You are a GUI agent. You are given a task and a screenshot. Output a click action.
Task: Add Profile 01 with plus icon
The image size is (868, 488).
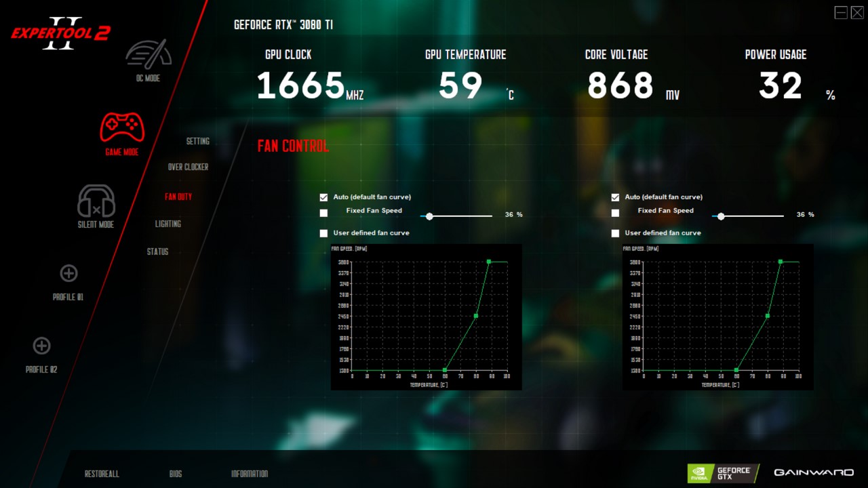point(68,273)
